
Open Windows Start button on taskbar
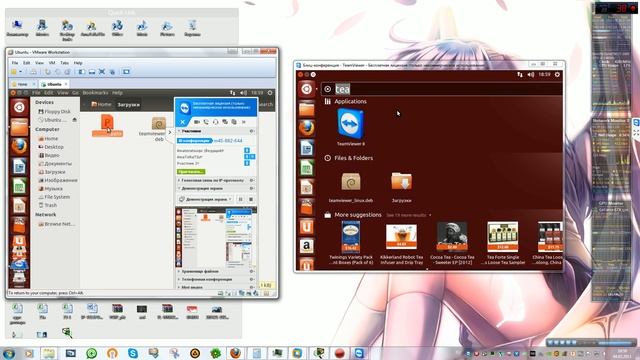[x=9, y=353]
